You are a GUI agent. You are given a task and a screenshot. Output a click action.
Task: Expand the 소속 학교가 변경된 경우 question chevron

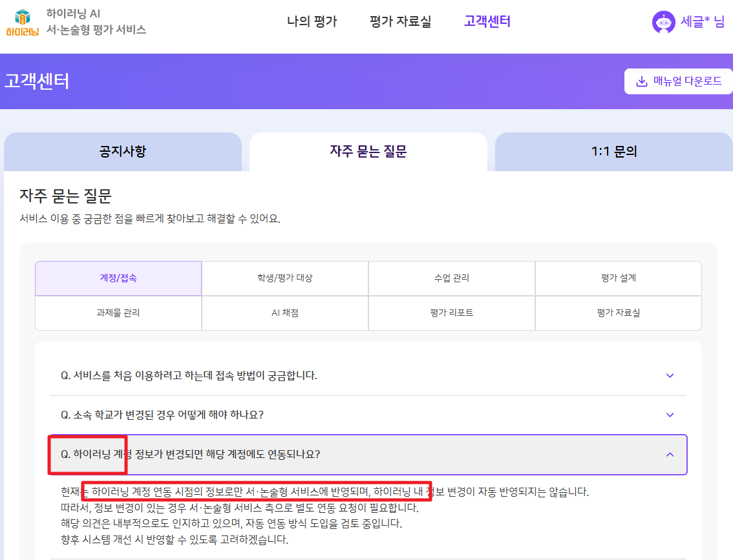click(670, 415)
